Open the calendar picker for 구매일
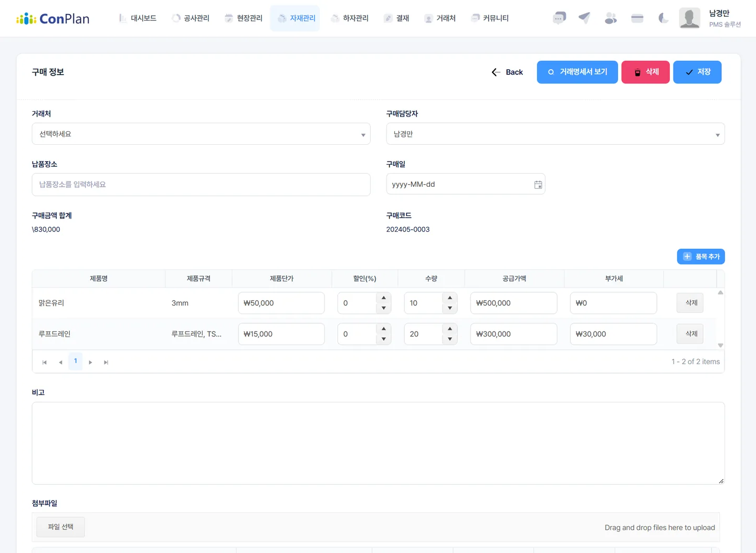756x553 pixels. [x=538, y=185]
